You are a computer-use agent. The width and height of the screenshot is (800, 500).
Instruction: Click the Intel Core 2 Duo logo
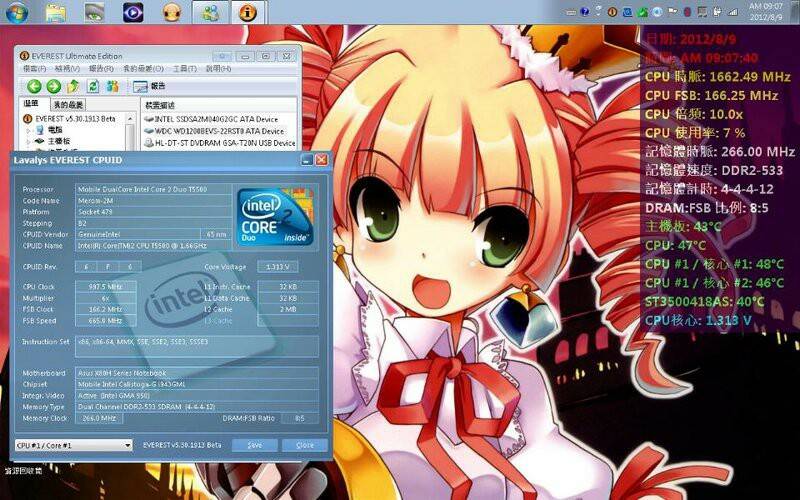[275, 216]
